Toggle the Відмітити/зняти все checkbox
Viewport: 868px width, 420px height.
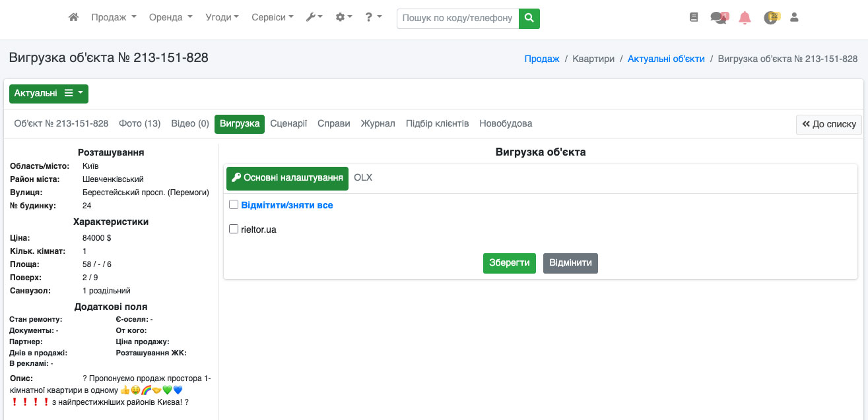coord(234,205)
